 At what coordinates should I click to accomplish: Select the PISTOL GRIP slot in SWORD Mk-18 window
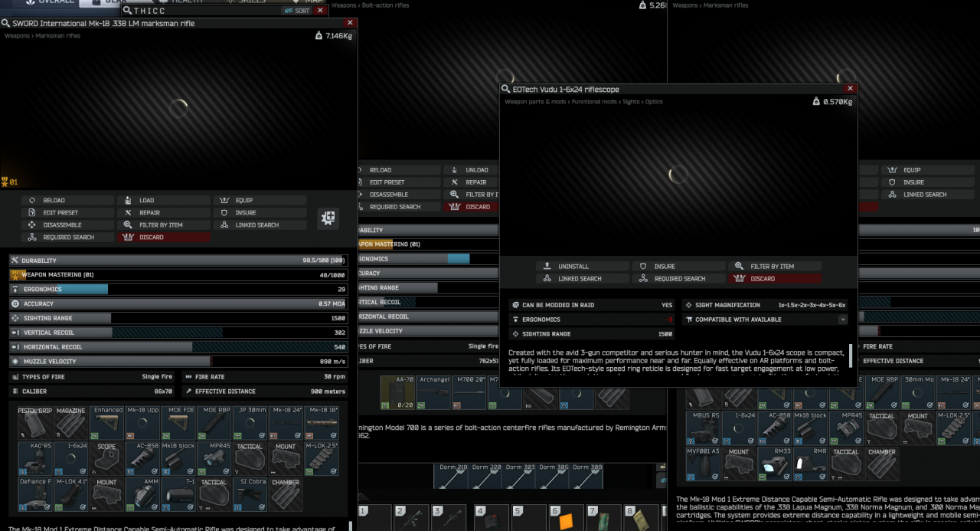[34, 422]
